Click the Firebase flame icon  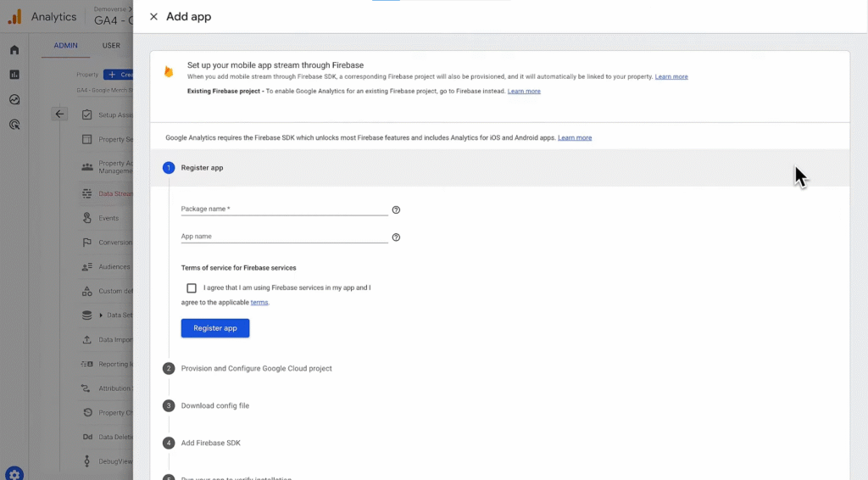(x=169, y=71)
